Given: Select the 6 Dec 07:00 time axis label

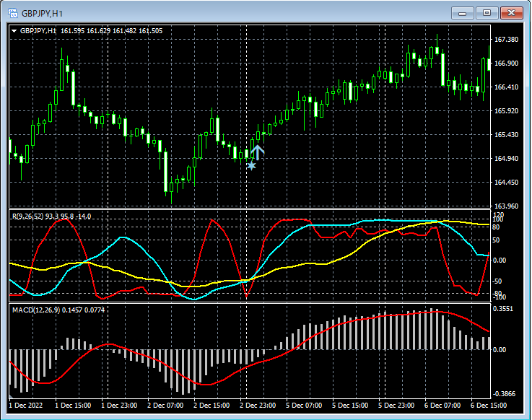Looking at the screenshot, I should click(444, 406).
